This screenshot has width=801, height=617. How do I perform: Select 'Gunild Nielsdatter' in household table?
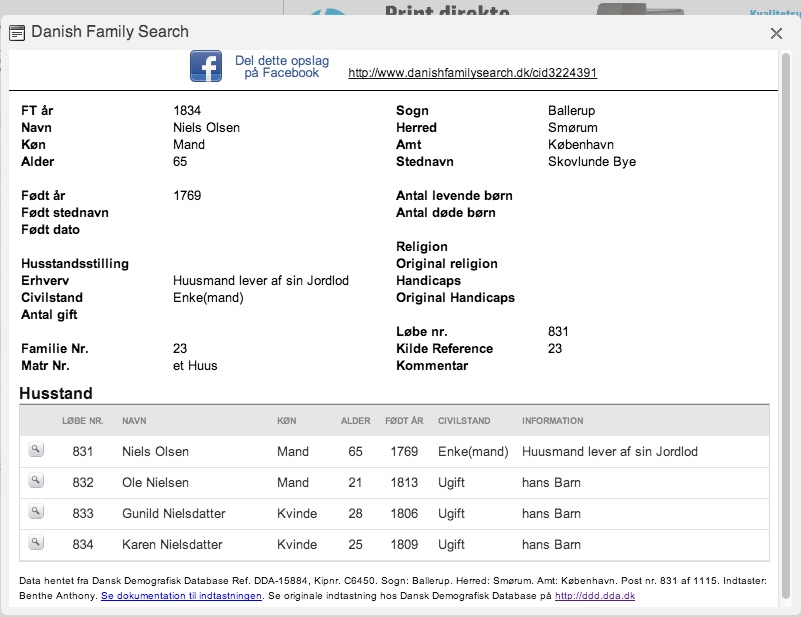tap(174, 513)
